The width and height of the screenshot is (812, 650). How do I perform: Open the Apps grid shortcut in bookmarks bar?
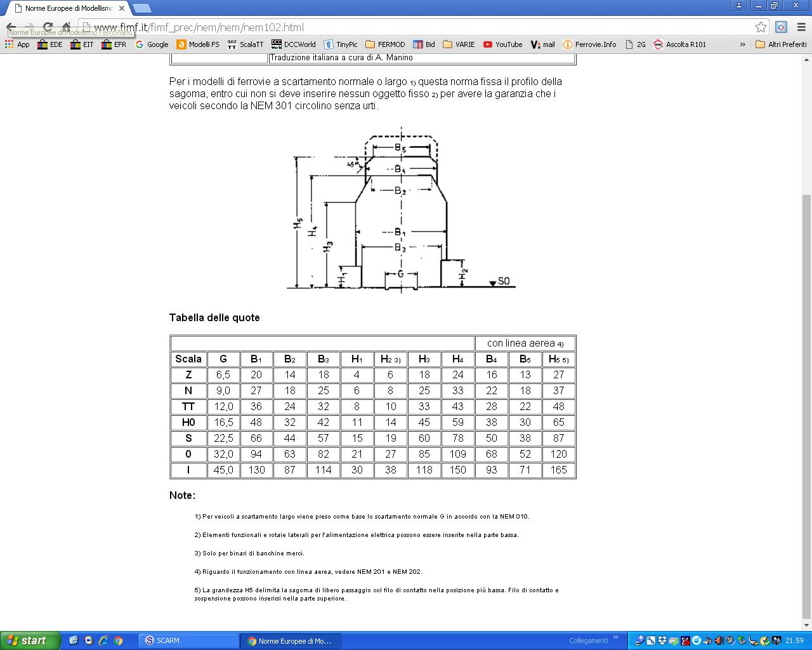coord(17,44)
